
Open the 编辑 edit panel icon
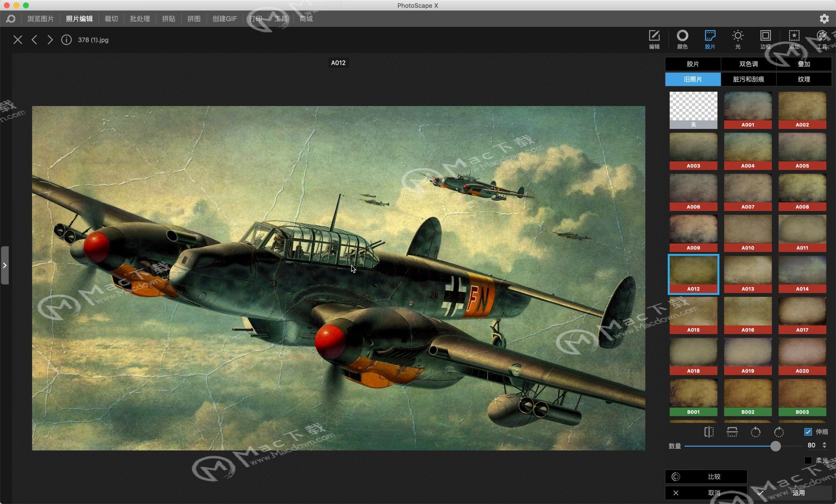point(654,39)
